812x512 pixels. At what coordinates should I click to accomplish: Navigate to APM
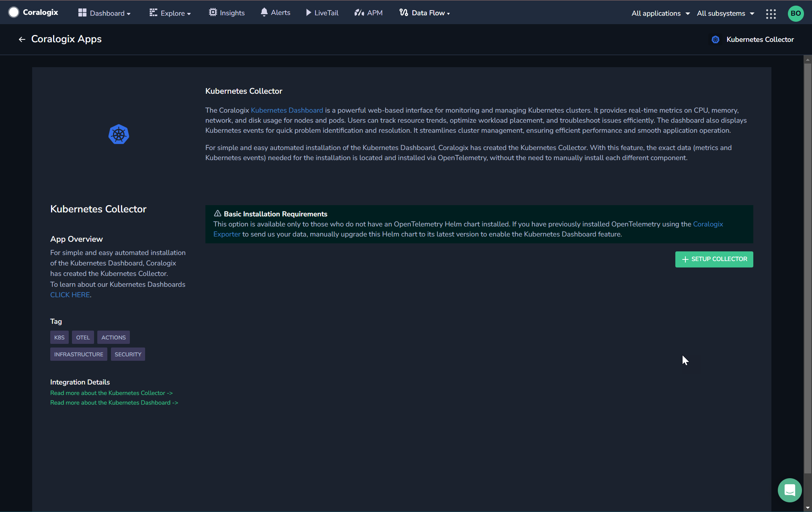coord(369,13)
